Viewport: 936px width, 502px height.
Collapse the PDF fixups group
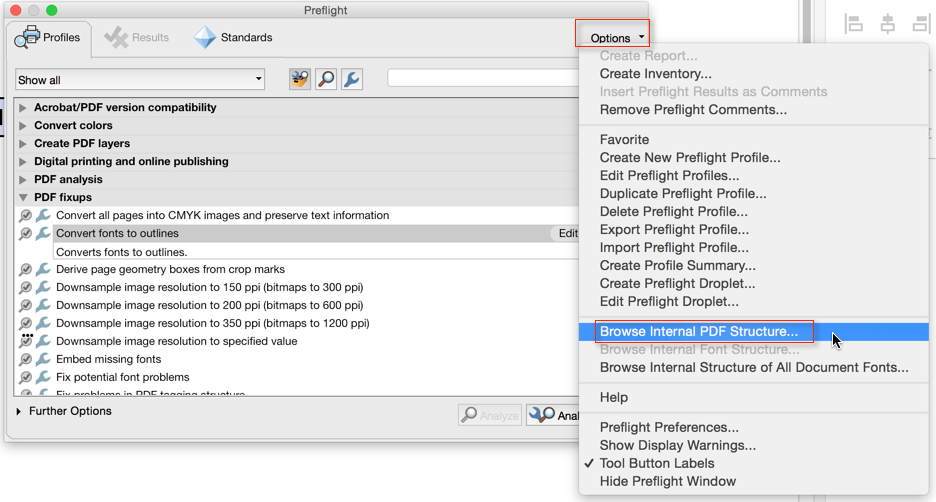23,198
